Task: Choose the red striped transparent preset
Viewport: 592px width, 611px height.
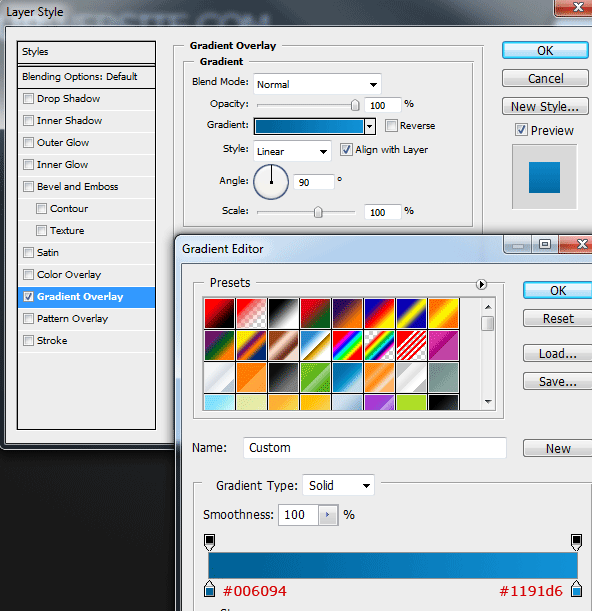Action: point(411,346)
